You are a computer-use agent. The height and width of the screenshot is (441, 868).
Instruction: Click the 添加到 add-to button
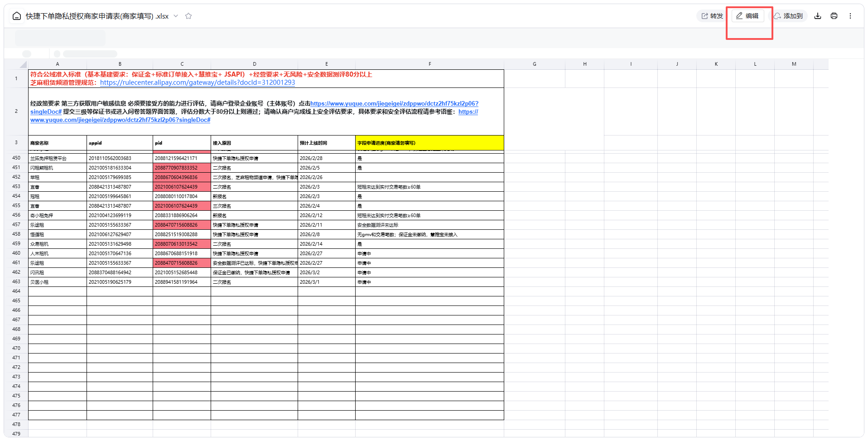(788, 16)
